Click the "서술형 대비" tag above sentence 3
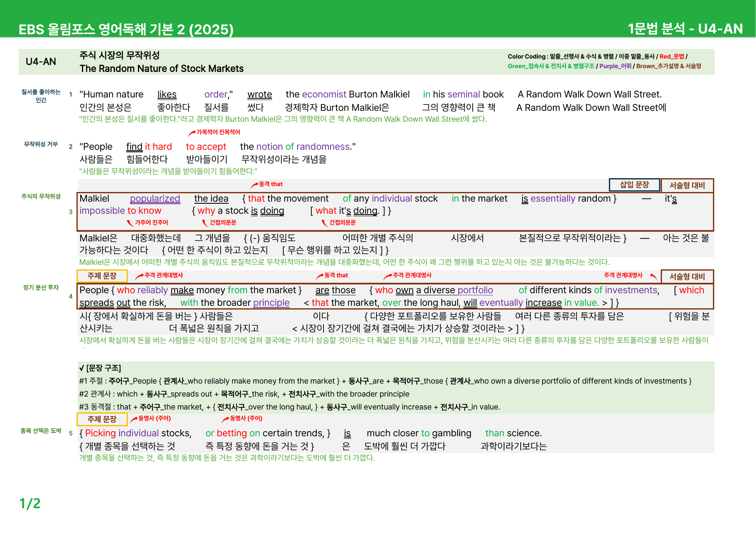Viewport: 756px width, 535px height. (687, 185)
